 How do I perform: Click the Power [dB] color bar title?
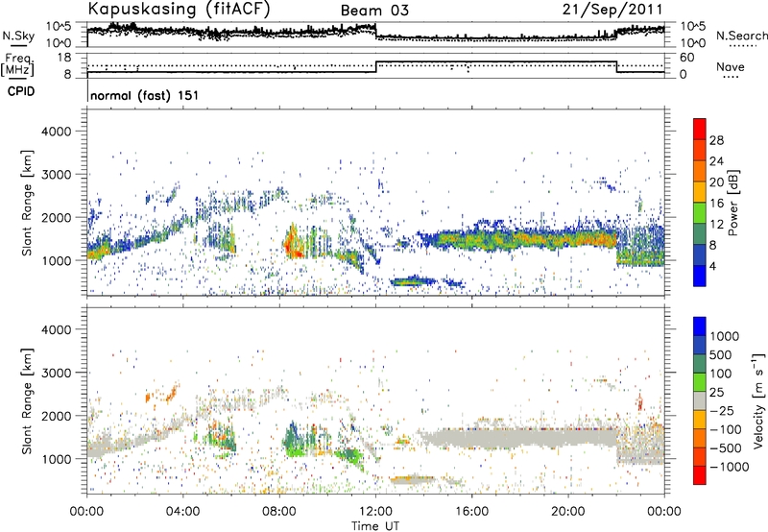click(x=732, y=203)
